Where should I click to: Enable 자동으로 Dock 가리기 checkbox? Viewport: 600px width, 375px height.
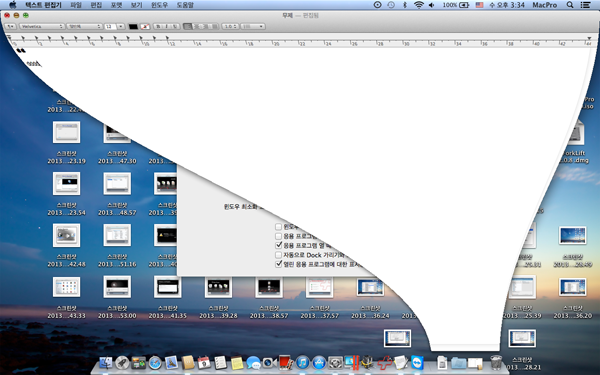[279, 255]
